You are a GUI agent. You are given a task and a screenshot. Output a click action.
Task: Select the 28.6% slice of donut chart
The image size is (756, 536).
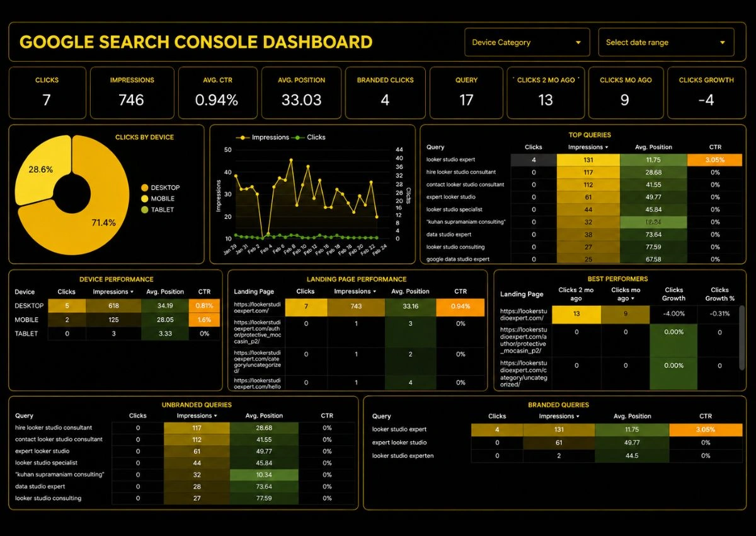click(x=41, y=168)
